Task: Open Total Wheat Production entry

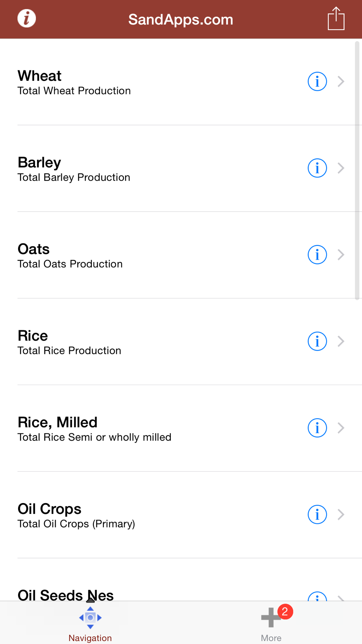Action: (x=74, y=91)
